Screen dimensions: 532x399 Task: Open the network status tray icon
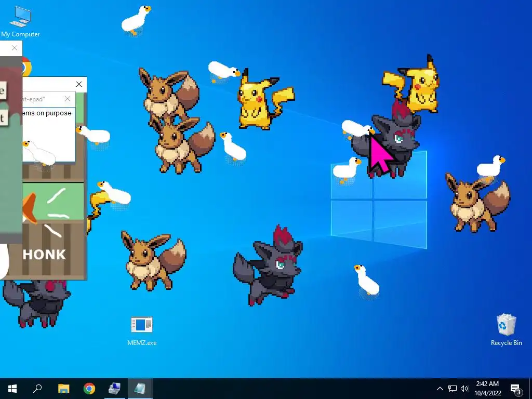point(453,389)
